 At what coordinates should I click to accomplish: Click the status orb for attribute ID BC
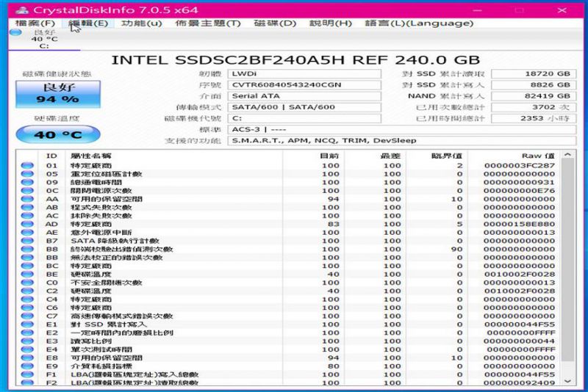27,266
